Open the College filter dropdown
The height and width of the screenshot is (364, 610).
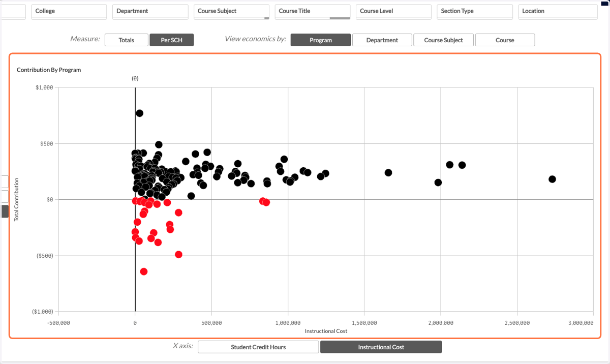(x=69, y=11)
